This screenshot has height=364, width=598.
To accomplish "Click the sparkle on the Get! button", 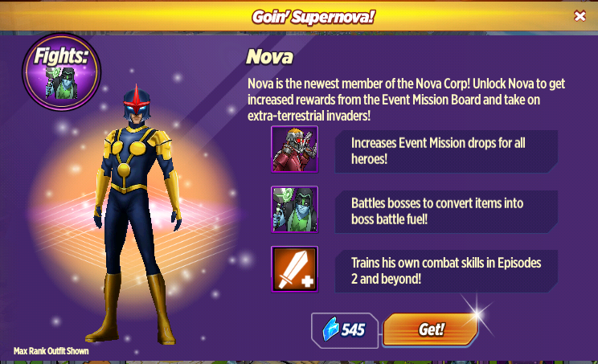I will 477,314.
